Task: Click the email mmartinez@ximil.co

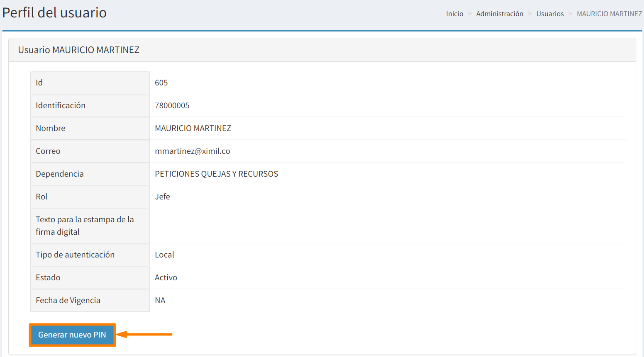Action: (x=192, y=151)
